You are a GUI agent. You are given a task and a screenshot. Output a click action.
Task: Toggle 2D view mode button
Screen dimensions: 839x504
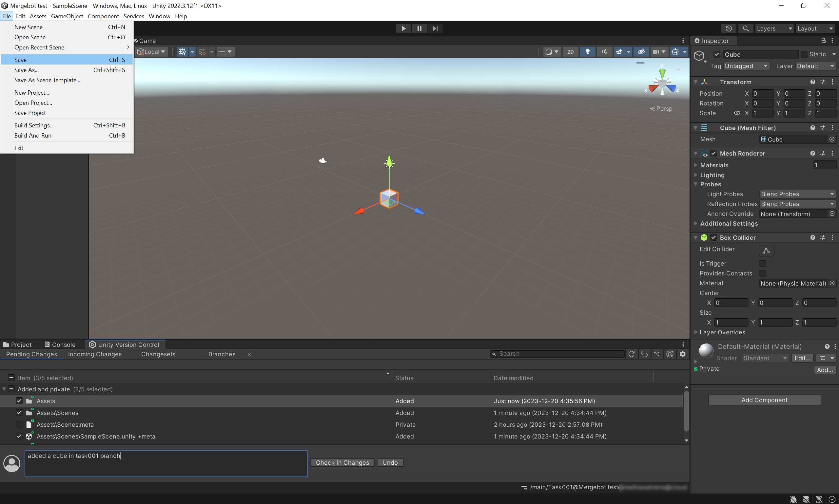point(571,52)
